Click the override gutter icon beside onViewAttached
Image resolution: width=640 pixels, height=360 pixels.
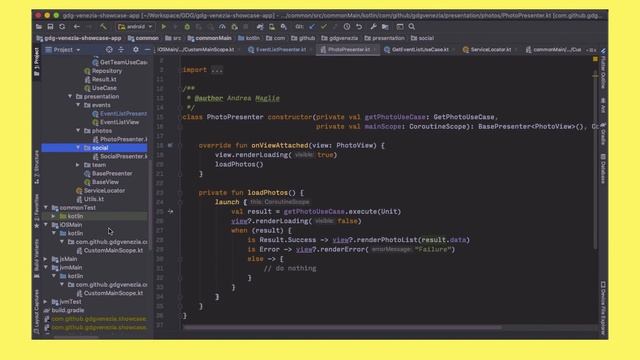pos(170,145)
